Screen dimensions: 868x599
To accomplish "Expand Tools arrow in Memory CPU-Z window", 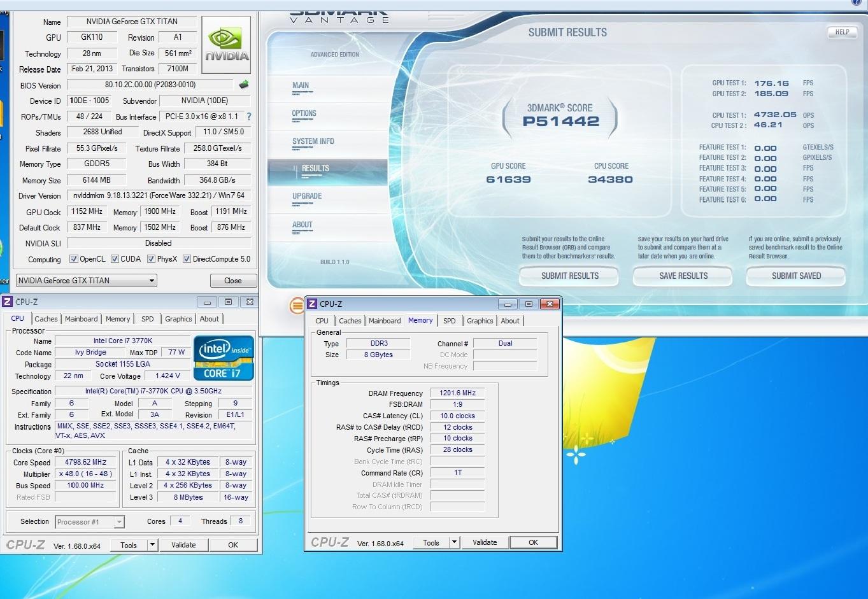I will 454,543.
